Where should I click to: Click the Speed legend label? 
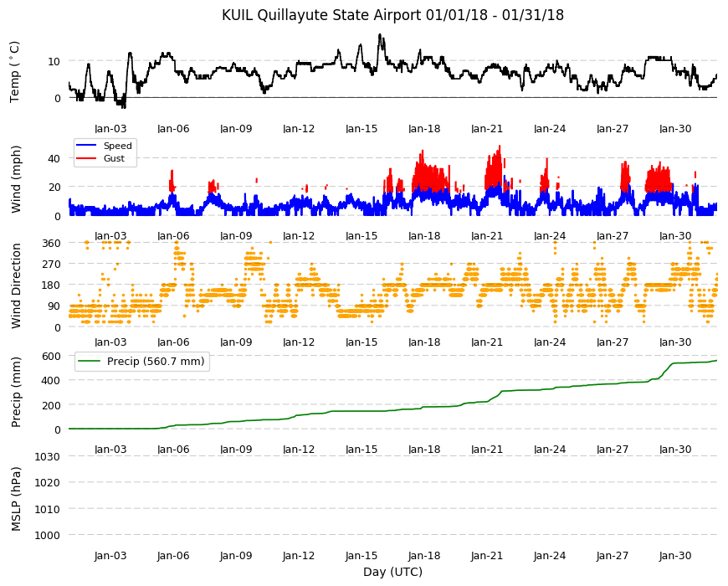pos(117,146)
